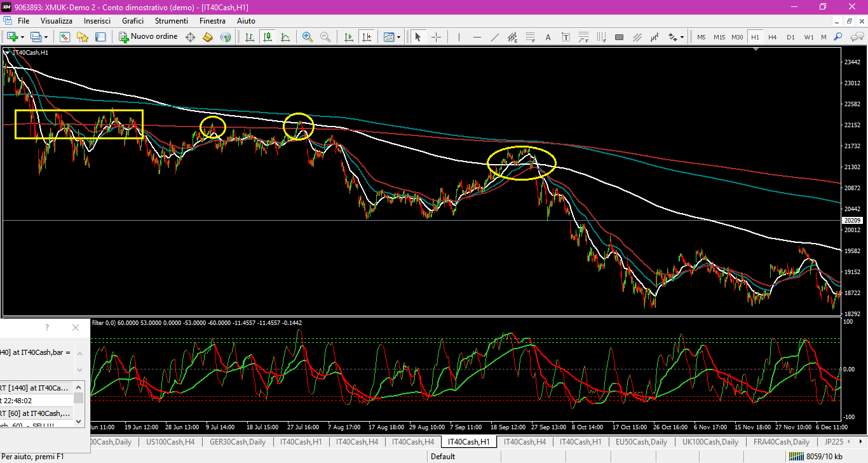Insert a text label
The image size is (868, 463).
(566, 37)
